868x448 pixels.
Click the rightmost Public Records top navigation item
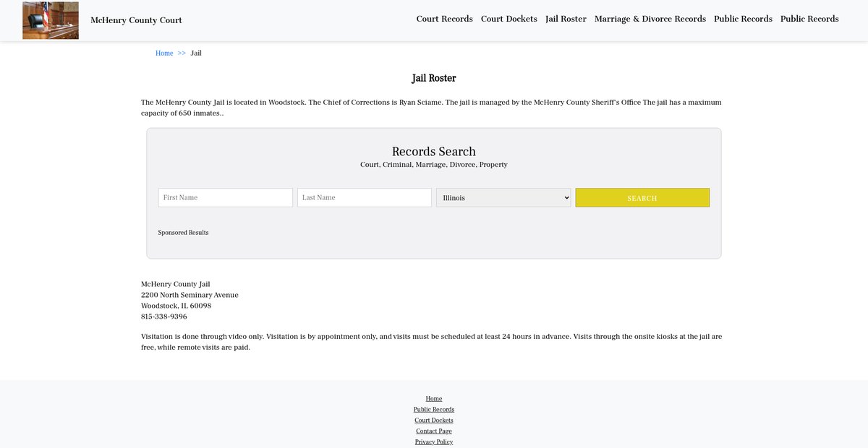809,19
